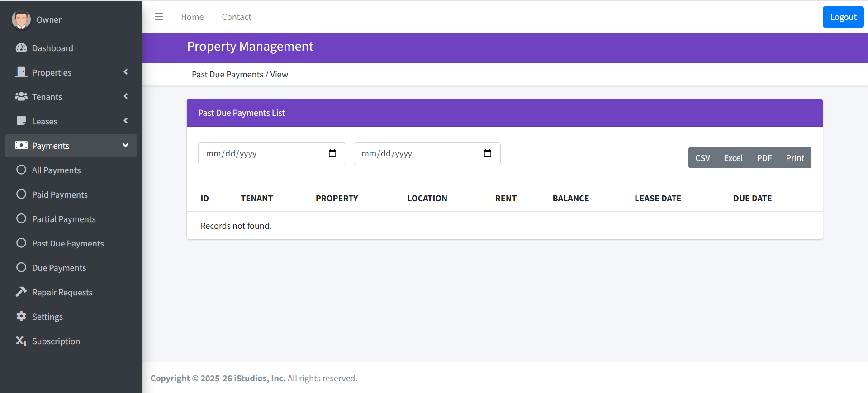868x393 pixels.
Task: Export the list as CSV
Action: pos(702,158)
